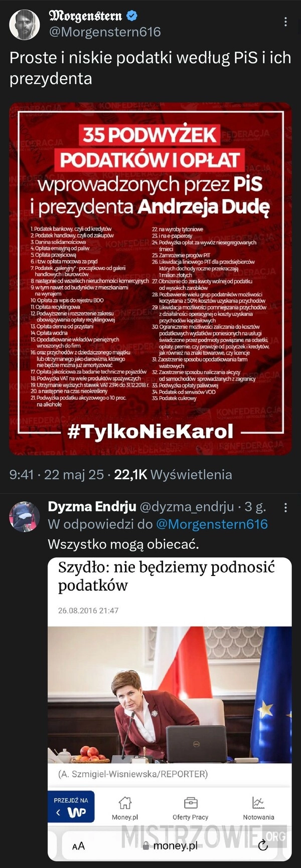Open Morgenstern's profile avatar
The height and width of the screenshot is (868, 301).
pos(25,25)
